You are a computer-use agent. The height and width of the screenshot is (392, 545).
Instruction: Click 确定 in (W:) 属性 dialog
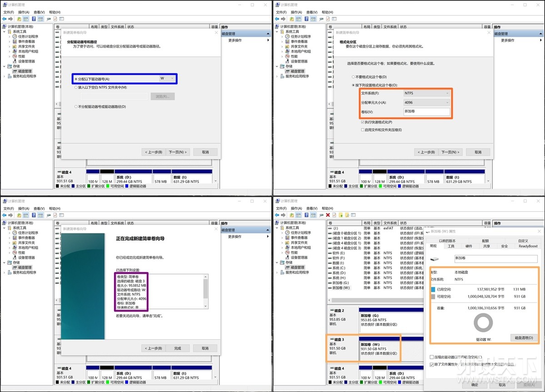[474, 385]
